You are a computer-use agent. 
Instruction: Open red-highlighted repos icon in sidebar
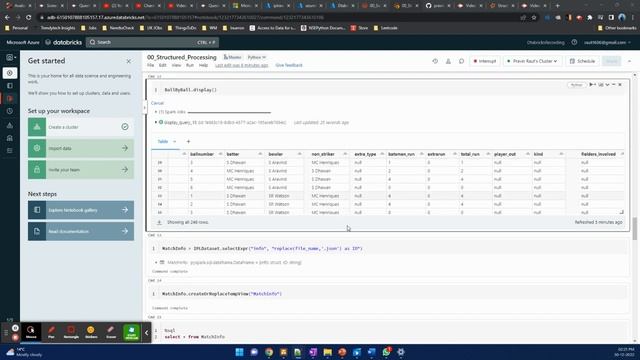click(10, 98)
